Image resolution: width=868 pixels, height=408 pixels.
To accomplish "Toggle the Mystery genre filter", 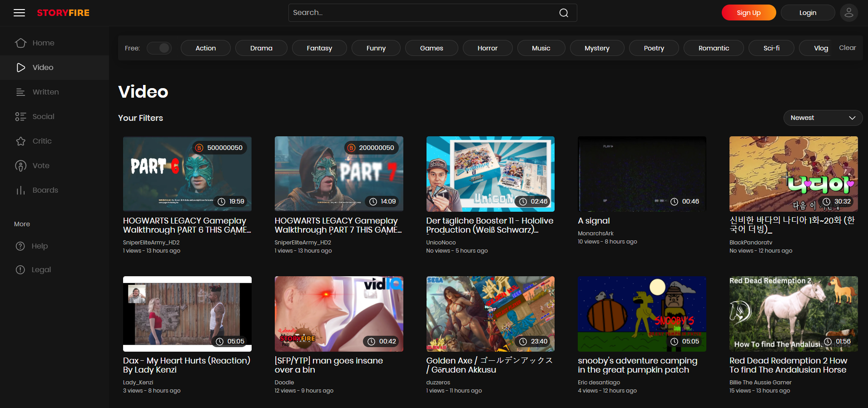I will 597,48.
